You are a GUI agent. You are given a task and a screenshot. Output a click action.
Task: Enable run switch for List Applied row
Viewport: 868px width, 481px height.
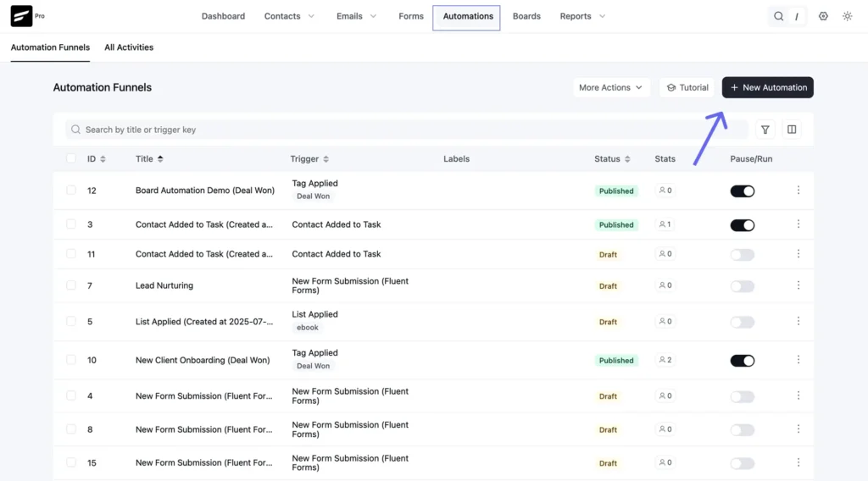click(743, 322)
